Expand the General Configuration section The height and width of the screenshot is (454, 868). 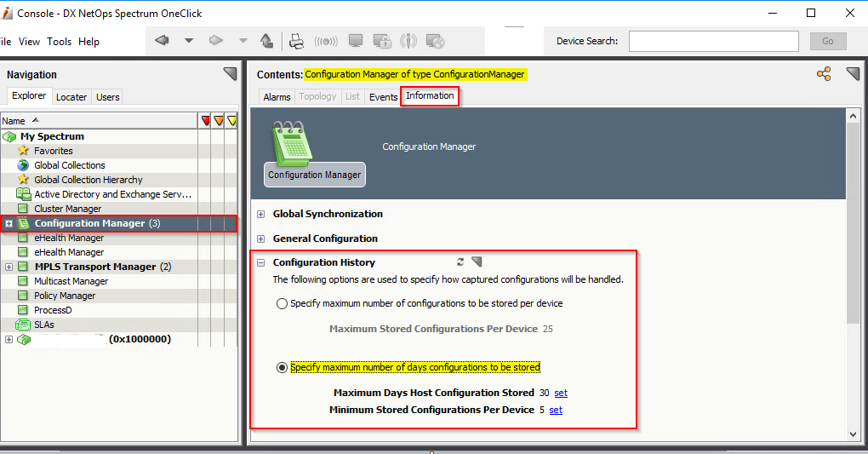point(261,238)
